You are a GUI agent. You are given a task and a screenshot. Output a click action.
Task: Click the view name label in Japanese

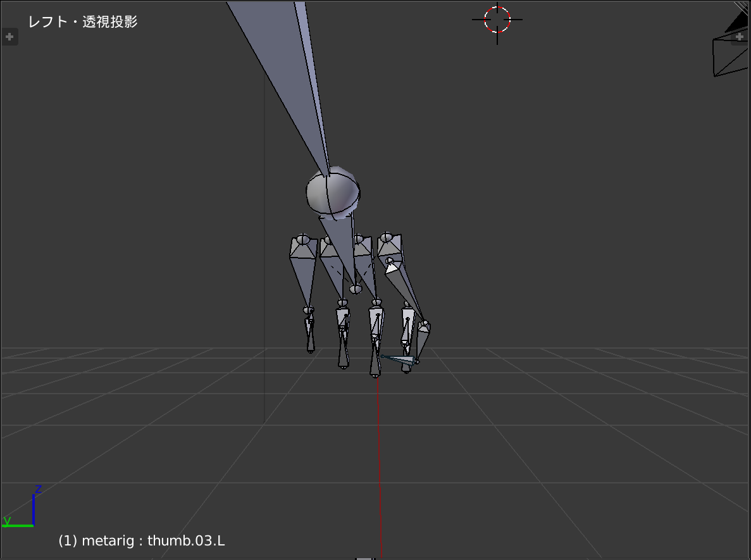[x=83, y=22]
